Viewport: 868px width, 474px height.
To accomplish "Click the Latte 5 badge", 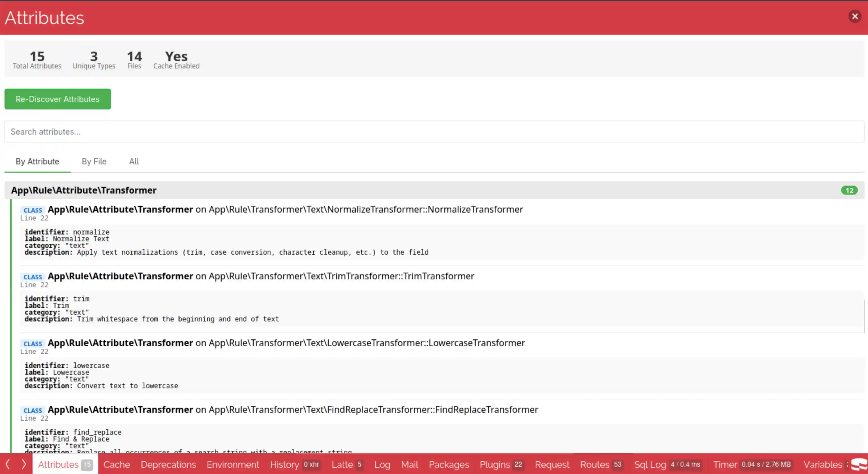I will point(359,464).
